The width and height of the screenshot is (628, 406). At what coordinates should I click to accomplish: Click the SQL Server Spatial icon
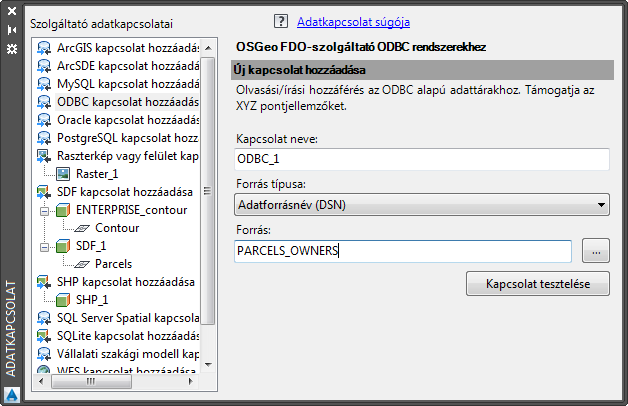coord(44,318)
